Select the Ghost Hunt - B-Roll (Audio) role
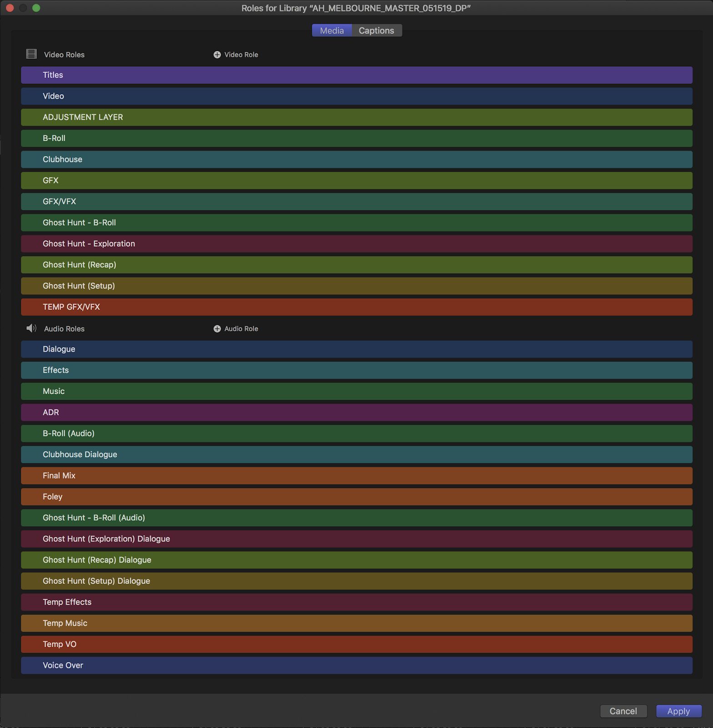Viewport: 713px width, 728px height. click(x=356, y=518)
